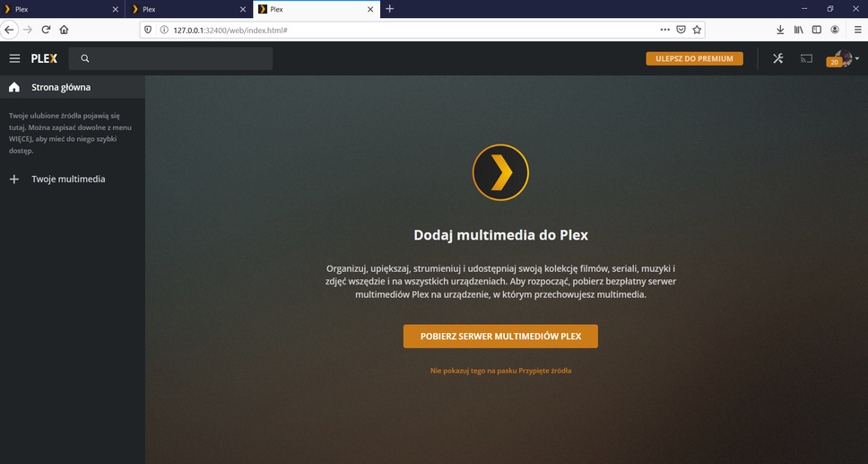Switch to the second Plex browser tab
This screenshot has height=464, width=868.
click(189, 10)
